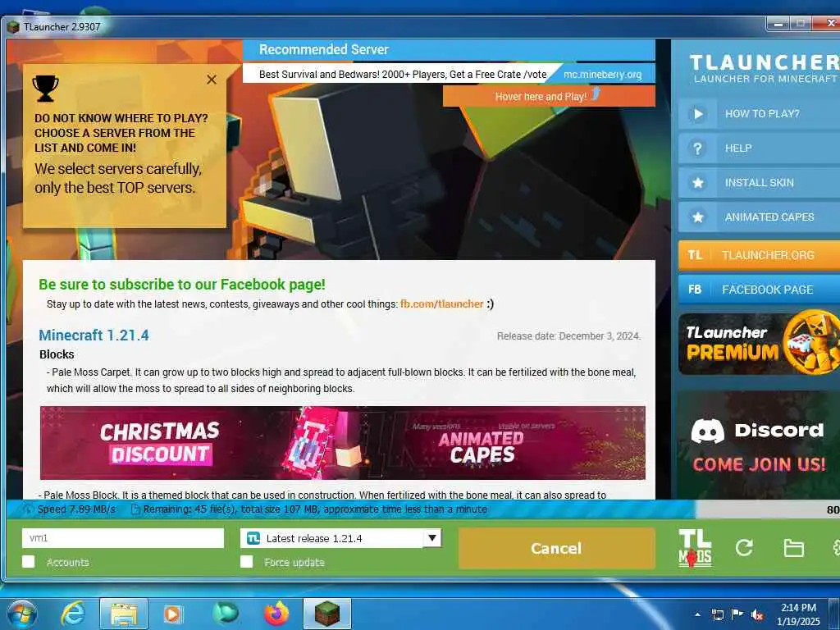
Task: Close the yellow server tip popup
Action: click(x=212, y=80)
